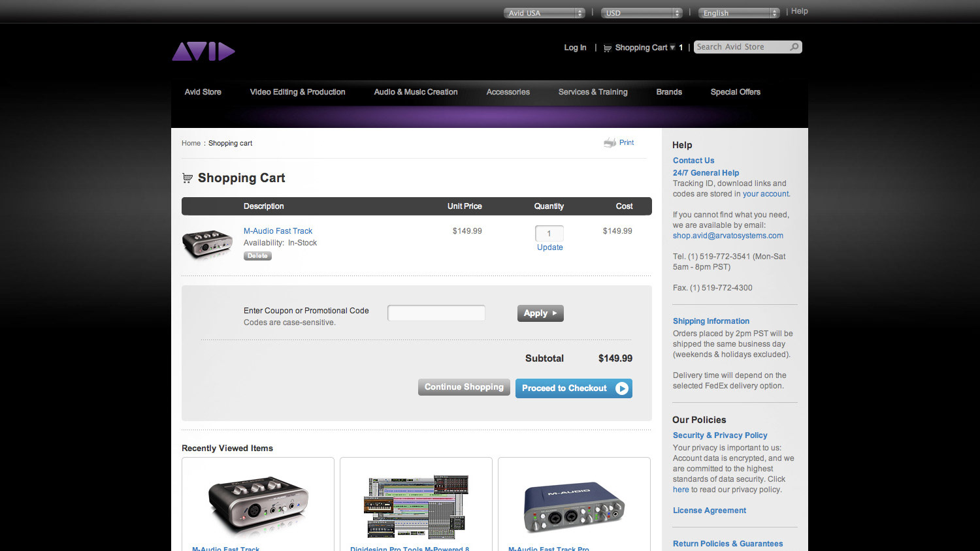This screenshot has height=551, width=980.
Task: Click Update under quantity
Action: [x=549, y=247]
